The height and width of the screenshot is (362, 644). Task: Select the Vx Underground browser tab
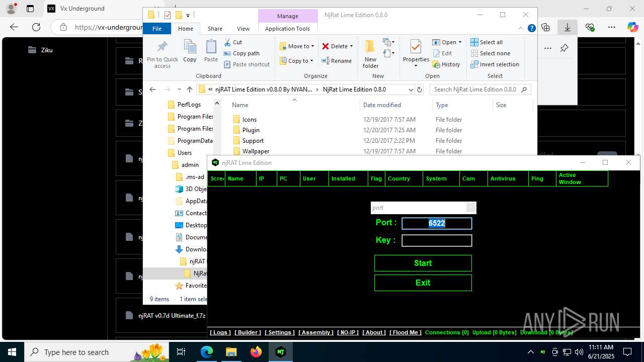point(83,9)
